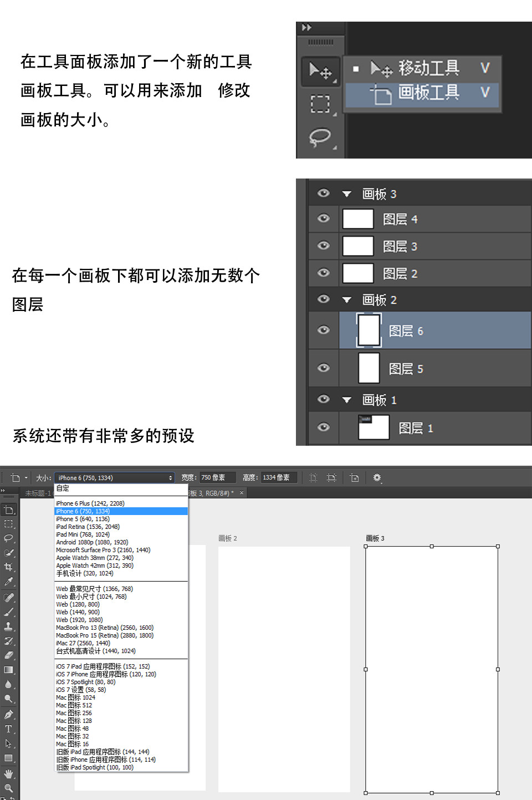
Task: Choose 画板工具 from the tool flyout
Action: [423, 94]
